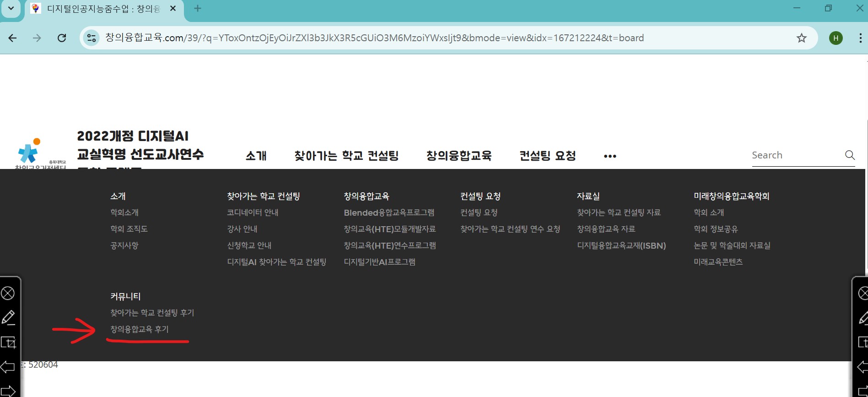868x397 pixels.
Task: Open the 미래교육콘텐츠 link
Action: point(718,262)
